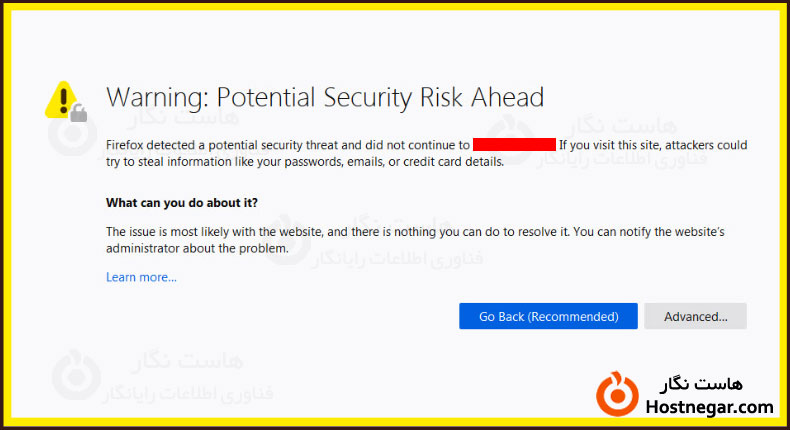The width and height of the screenshot is (790, 430).
Task: Click the faded watermark logo near the redacted URL
Action: [514, 137]
